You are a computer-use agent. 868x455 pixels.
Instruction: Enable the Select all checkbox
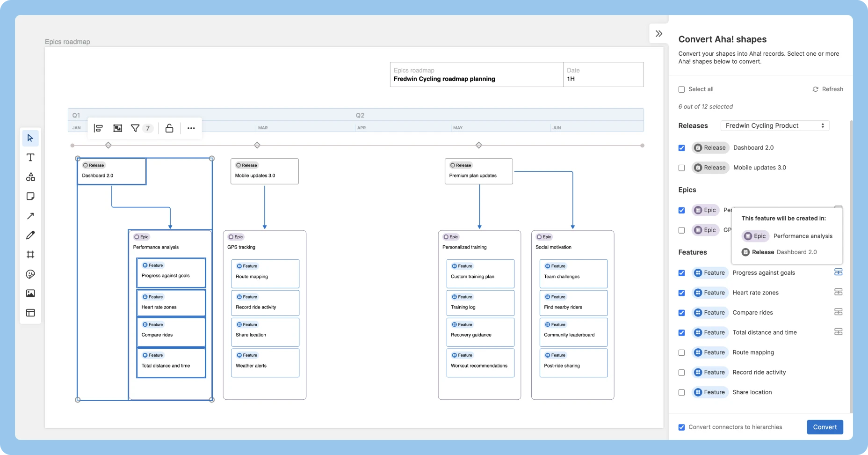[681, 89]
